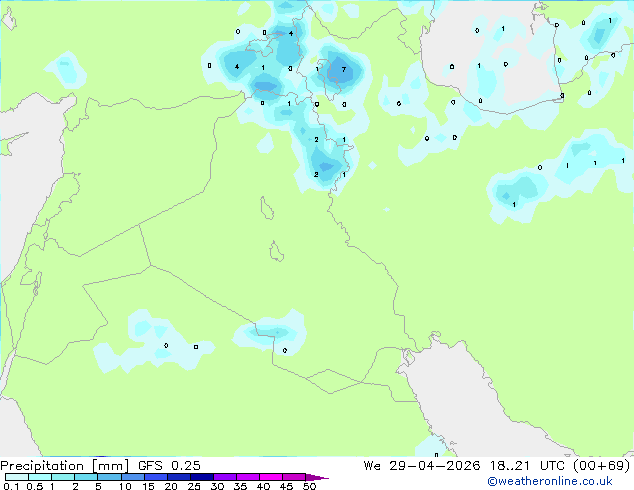Click the 18..21 UTC time label
This screenshot has height=490, width=634.
point(528,466)
